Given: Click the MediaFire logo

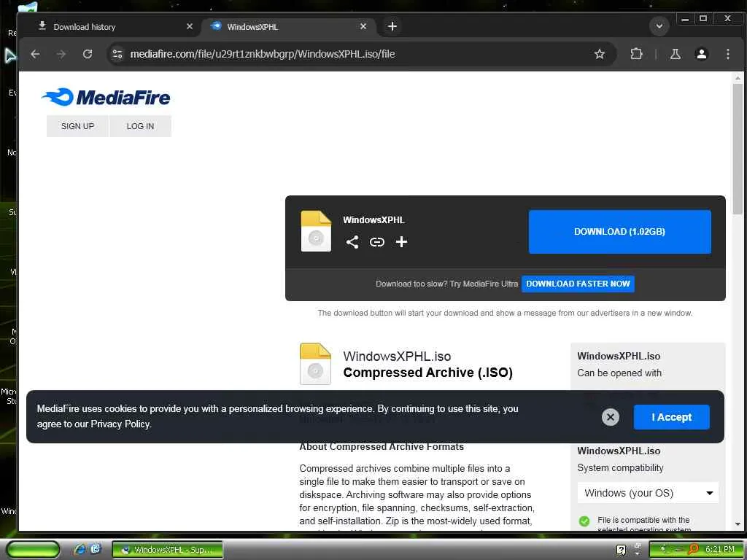Looking at the screenshot, I should click(106, 97).
